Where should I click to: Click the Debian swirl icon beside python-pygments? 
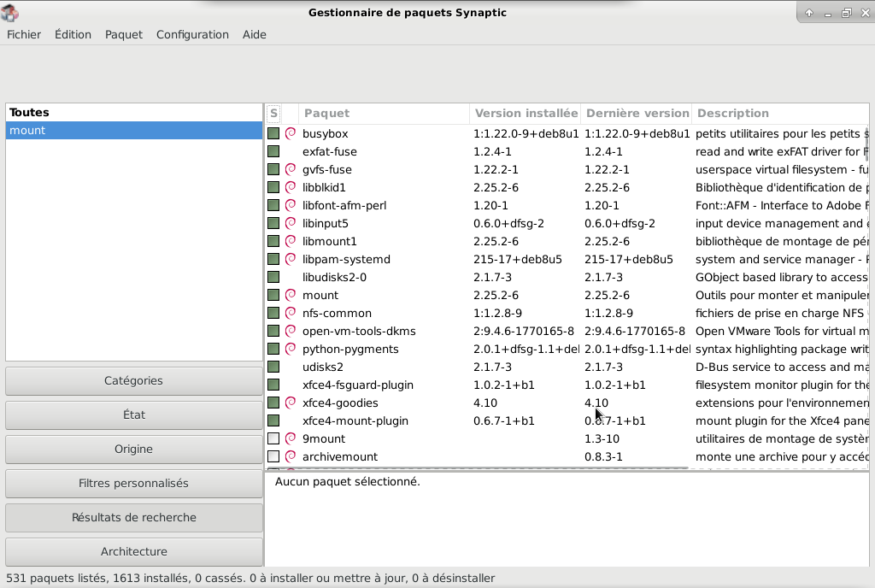tap(291, 349)
